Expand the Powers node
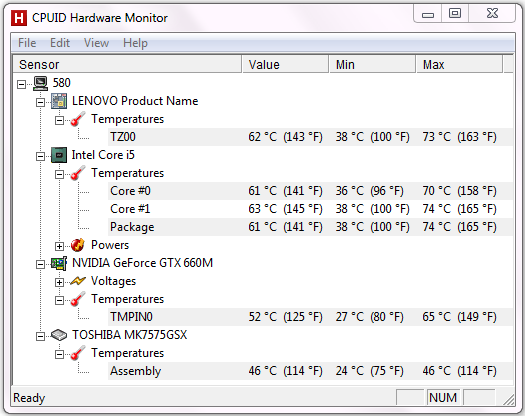The height and width of the screenshot is (416, 525). coord(59,247)
